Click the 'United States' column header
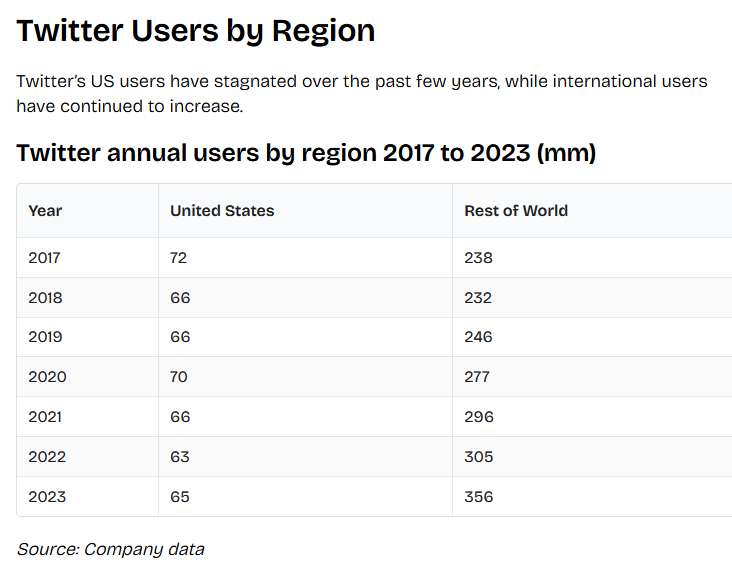This screenshot has width=732, height=563. 222,211
